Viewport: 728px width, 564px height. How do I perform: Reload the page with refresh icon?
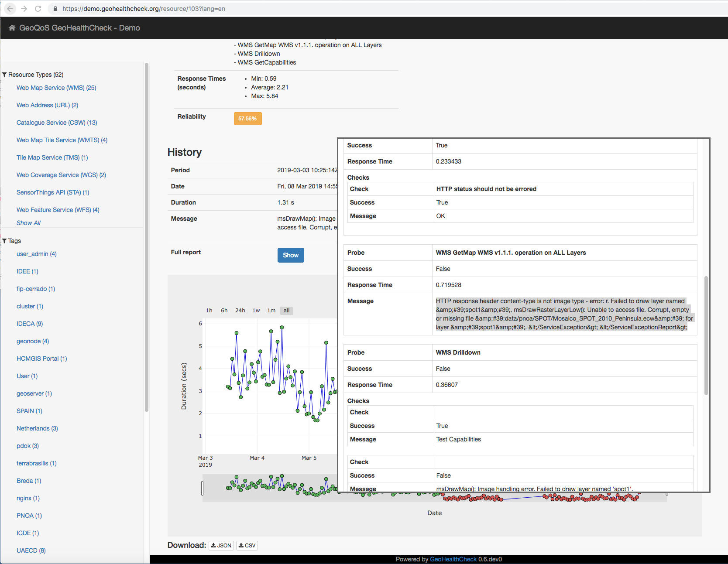38,9
